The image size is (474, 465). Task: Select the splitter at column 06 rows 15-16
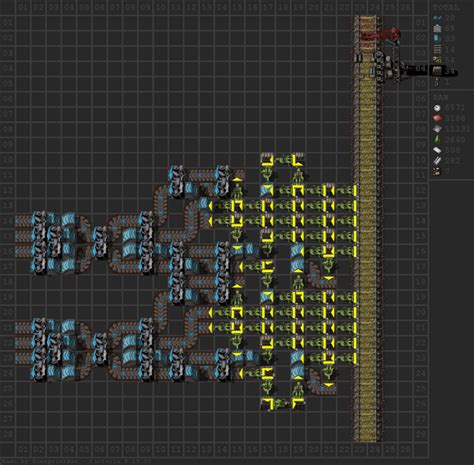coord(99,243)
